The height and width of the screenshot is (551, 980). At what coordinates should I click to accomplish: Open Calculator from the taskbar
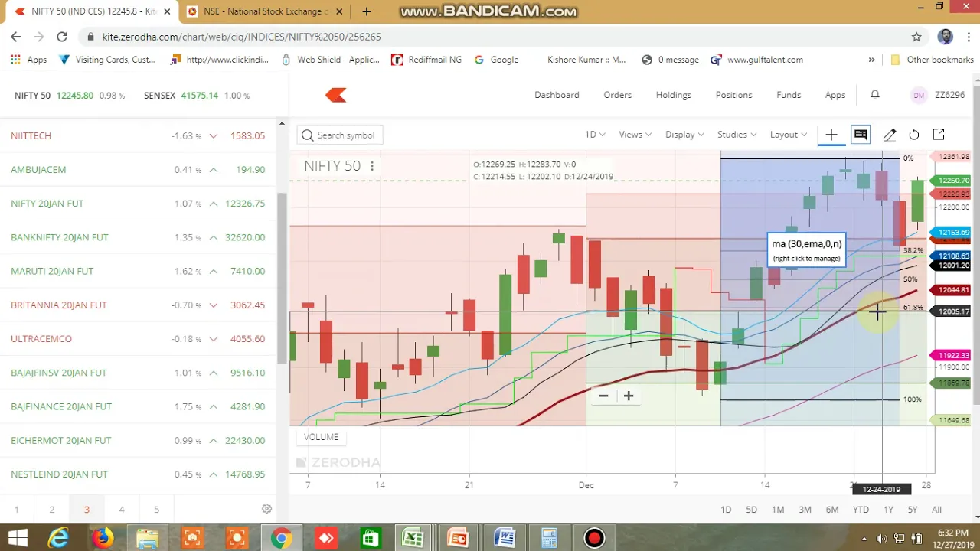click(x=548, y=538)
